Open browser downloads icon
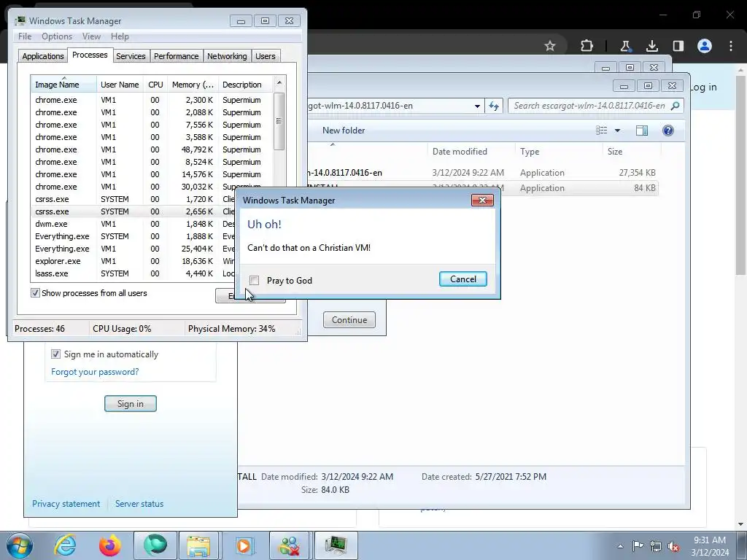 tap(651, 46)
